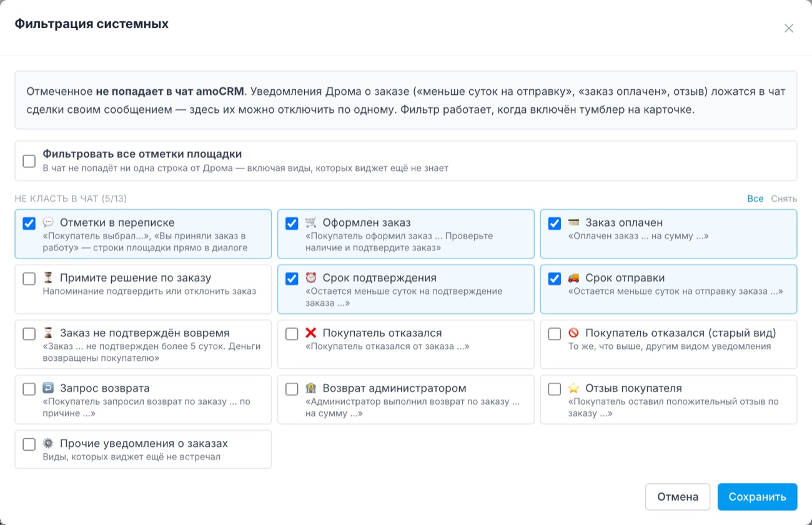Viewport: 812px width, 525px height.
Task: Check the Отзыв покупателя checkbox
Action: (x=555, y=389)
